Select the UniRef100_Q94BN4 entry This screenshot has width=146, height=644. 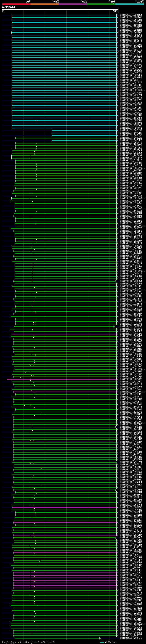pyautogui.click(x=131, y=30)
